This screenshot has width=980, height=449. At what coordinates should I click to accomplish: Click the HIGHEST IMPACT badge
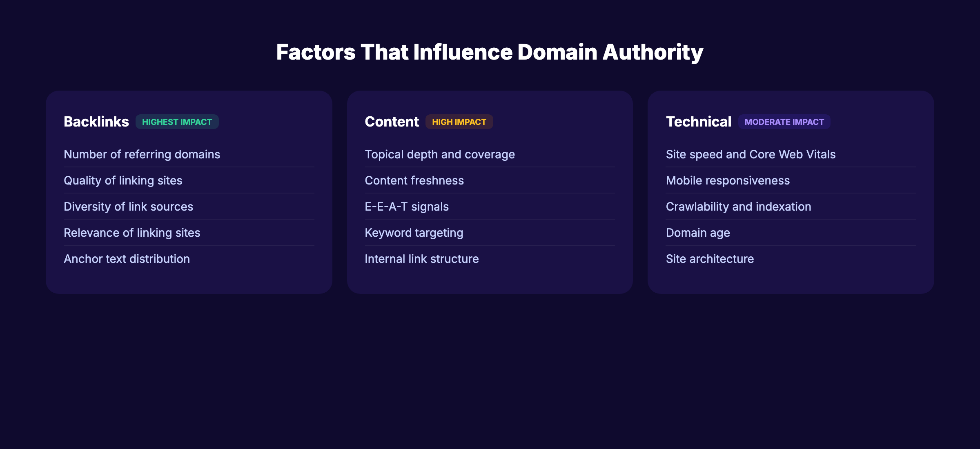177,122
